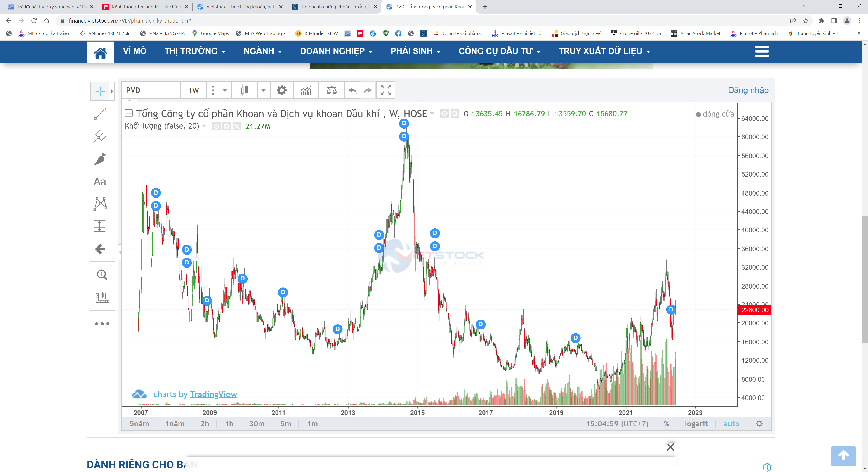Expand the Khối lượng legend dropdown arrow
Viewport: 868px width, 472px height.
[204, 126]
